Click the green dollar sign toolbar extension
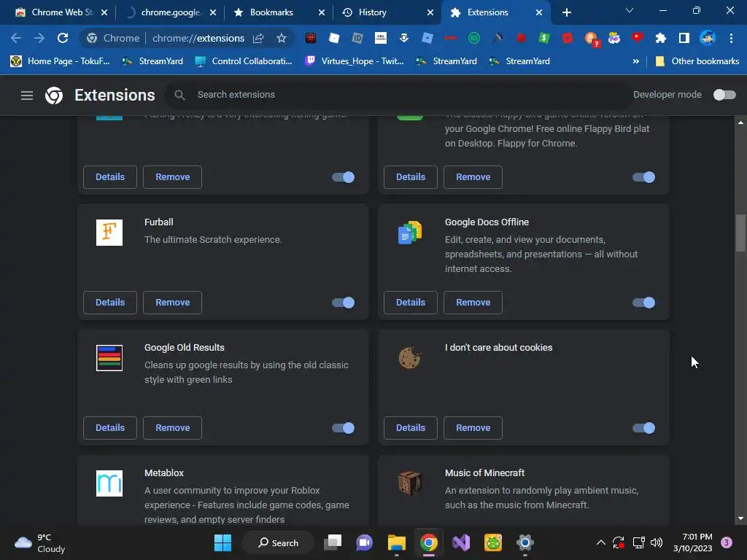Viewport: 747px width, 560px height. [543, 38]
